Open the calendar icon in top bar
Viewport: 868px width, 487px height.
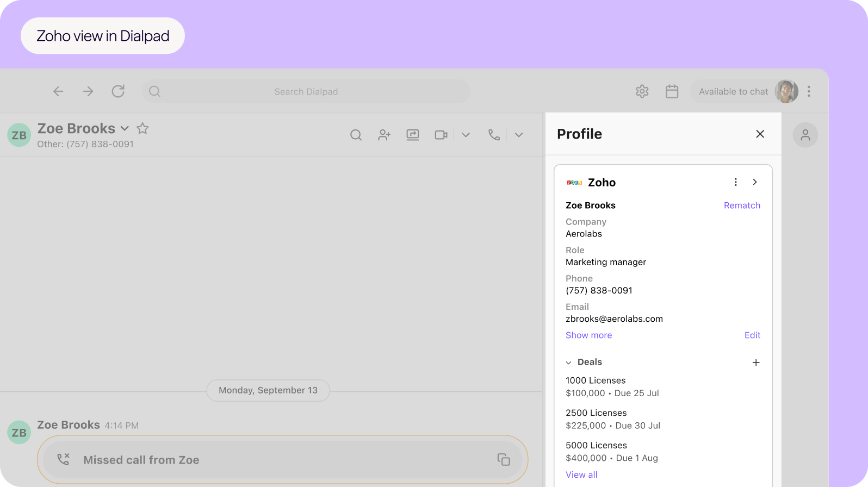(672, 91)
